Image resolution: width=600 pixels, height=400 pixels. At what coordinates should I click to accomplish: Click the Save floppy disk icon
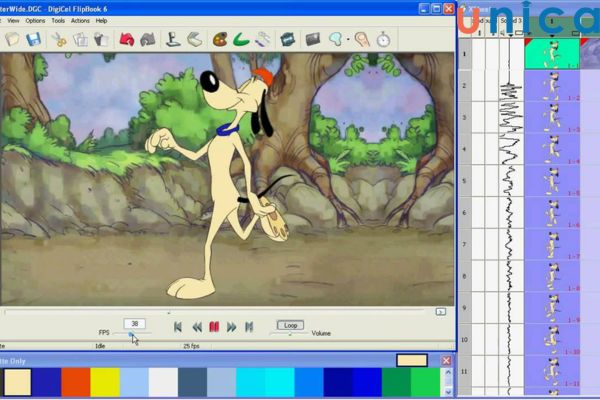[x=34, y=40]
